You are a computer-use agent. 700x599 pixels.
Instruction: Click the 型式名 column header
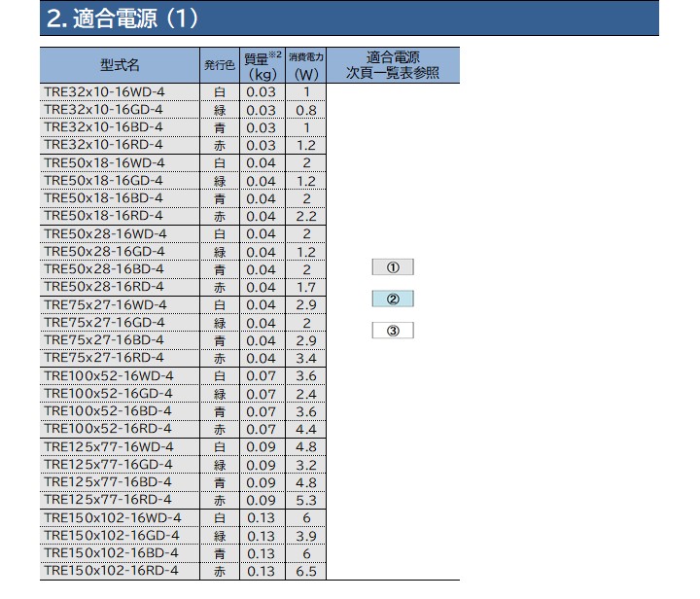[x=120, y=65]
